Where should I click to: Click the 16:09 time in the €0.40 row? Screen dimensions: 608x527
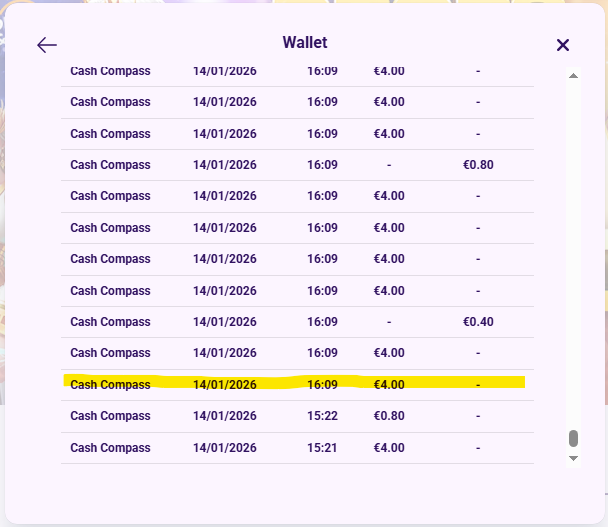pyautogui.click(x=323, y=322)
